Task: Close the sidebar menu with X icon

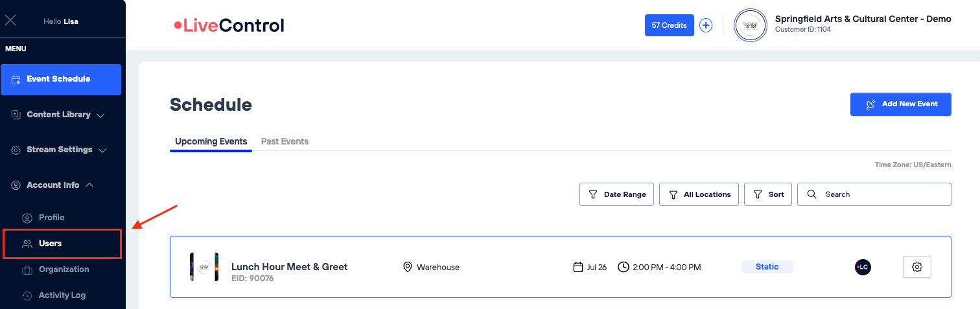Action: [x=10, y=20]
